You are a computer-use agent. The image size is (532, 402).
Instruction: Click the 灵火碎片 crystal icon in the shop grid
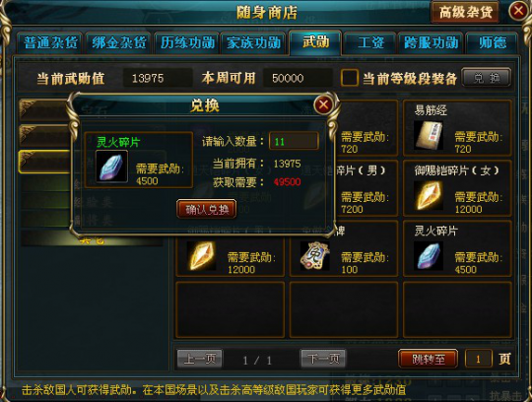click(429, 256)
